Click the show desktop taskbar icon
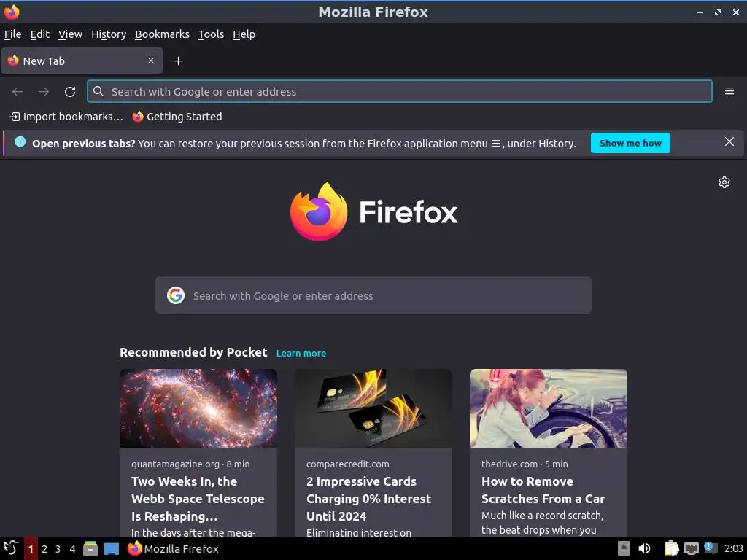The image size is (747, 560). [112, 548]
